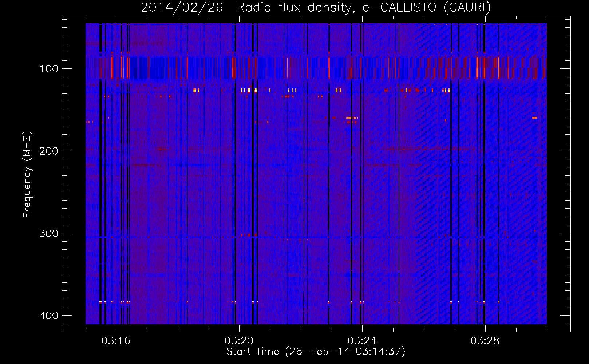Click the 100 frequency tick label
Screen dimensions: 589x364
pos(49,69)
